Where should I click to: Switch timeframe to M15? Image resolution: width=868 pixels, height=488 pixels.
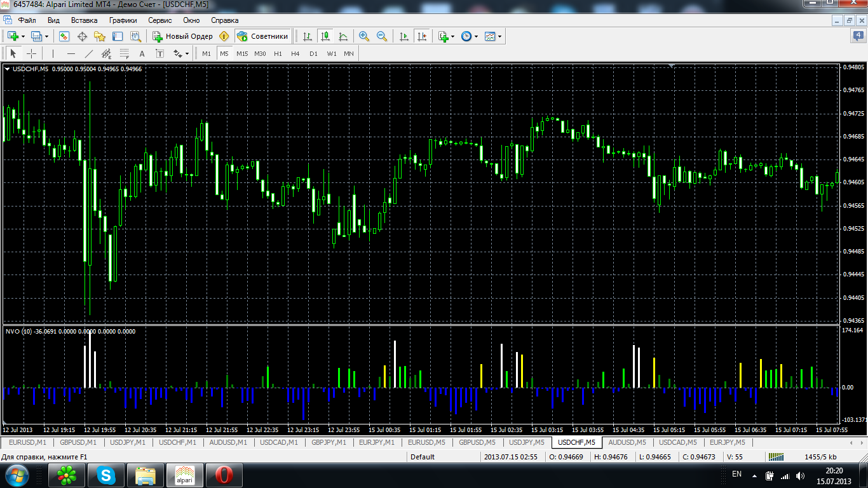tap(242, 53)
